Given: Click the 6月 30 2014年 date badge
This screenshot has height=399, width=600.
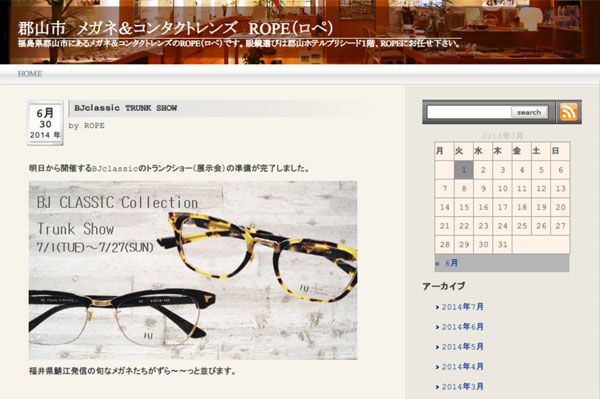Looking at the screenshot, I should tap(45, 124).
